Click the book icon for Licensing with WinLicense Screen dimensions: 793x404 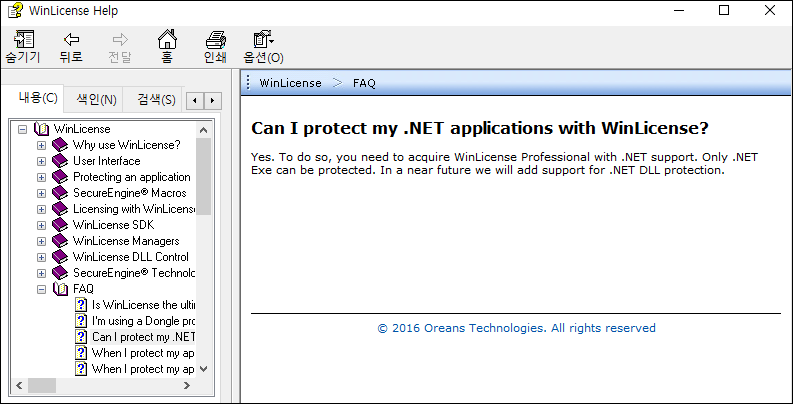[60, 209]
